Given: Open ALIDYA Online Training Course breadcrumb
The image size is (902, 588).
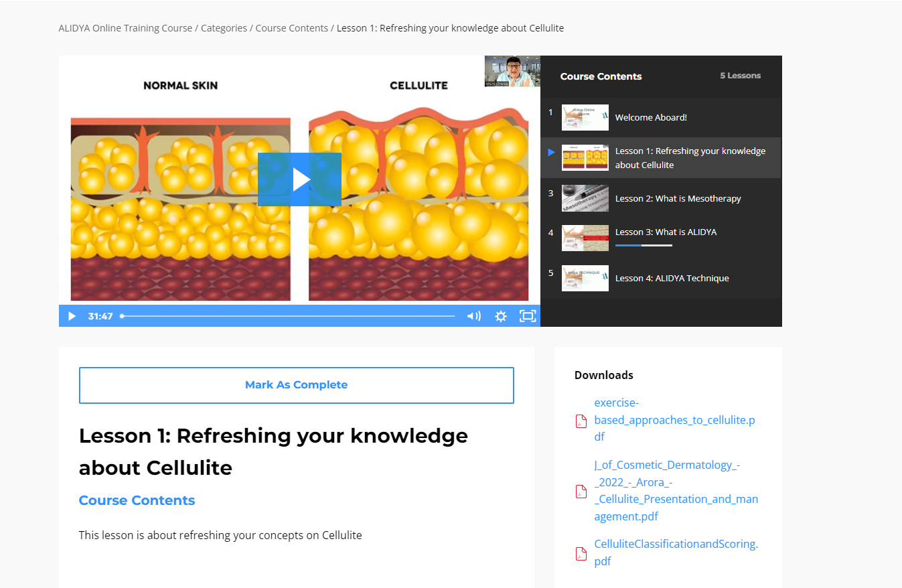Looking at the screenshot, I should (125, 28).
